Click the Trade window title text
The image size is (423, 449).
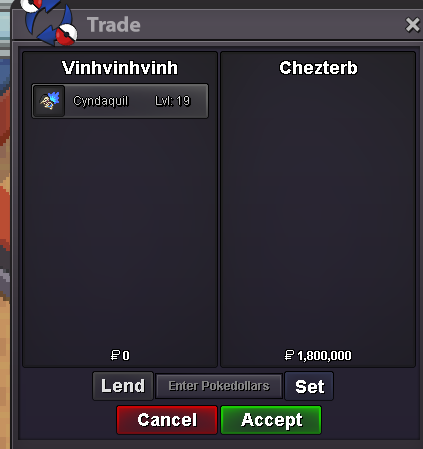(x=114, y=25)
